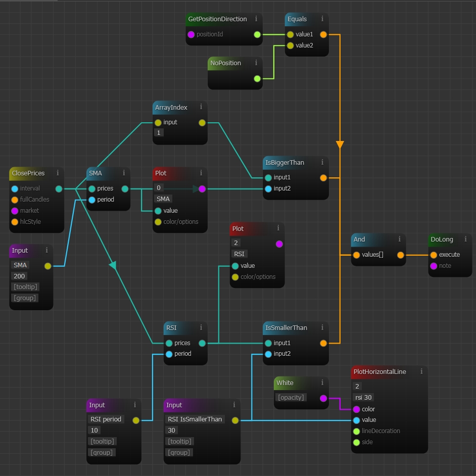This screenshot has height=476, width=476.
Task: Select the And node title
Action: [x=360, y=240]
